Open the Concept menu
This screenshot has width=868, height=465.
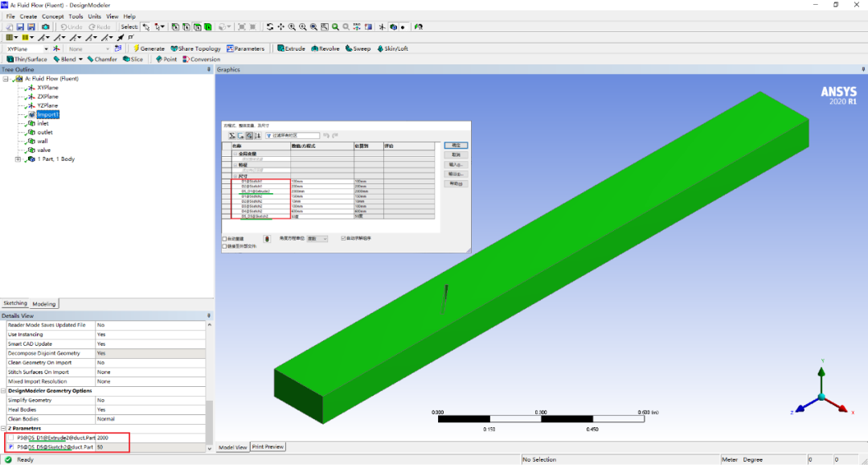[53, 17]
